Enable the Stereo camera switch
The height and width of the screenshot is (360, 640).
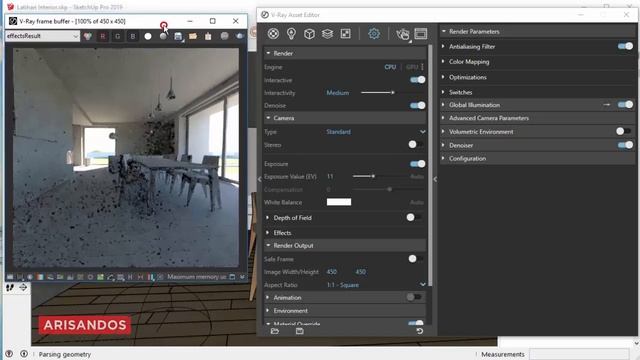415,144
